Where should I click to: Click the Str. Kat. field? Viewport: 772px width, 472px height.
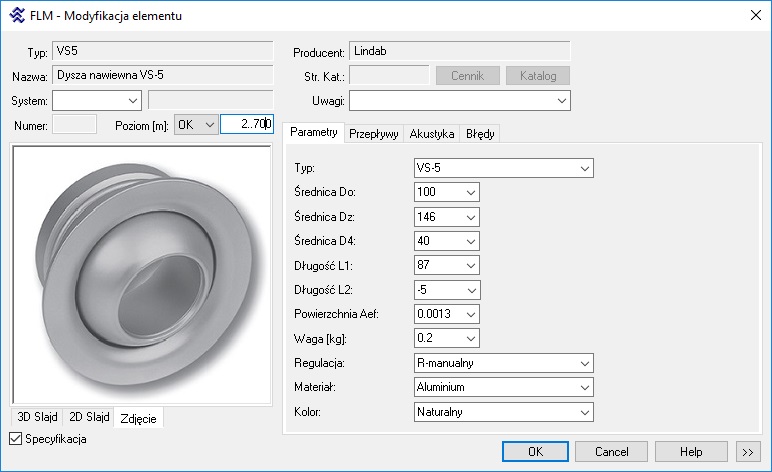pyautogui.click(x=389, y=75)
